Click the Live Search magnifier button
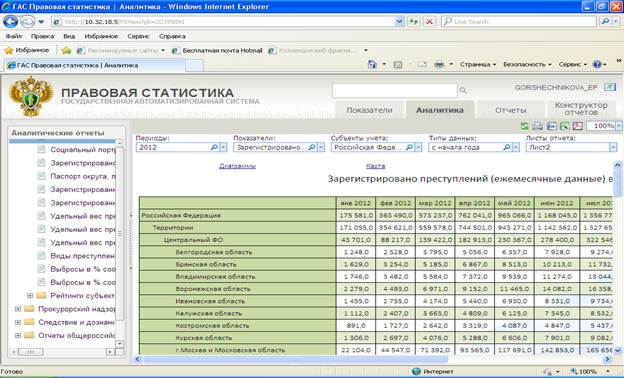Screen dimensions: 624x378 (x=605, y=21)
